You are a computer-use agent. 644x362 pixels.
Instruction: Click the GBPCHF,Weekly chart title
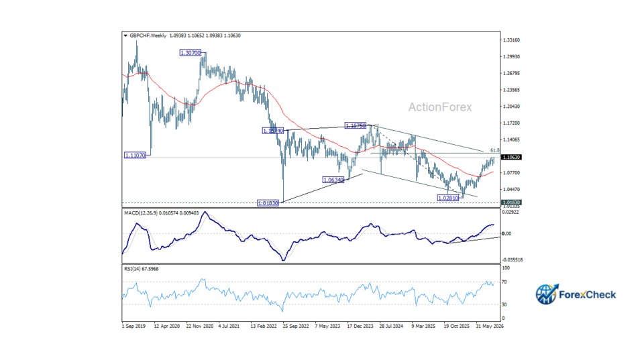point(148,36)
